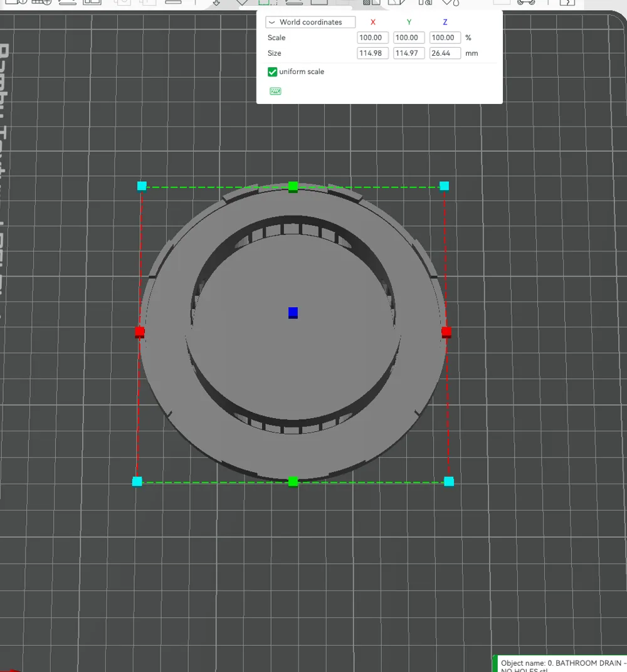Click the Size Z field showing 26.44
The image size is (627, 672).
[445, 53]
